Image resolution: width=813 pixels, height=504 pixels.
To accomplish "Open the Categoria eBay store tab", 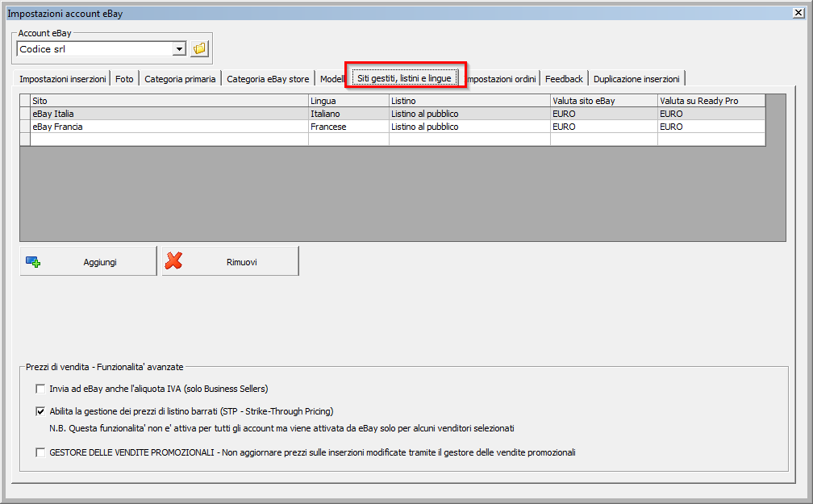I will pyautogui.click(x=268, y=79).
